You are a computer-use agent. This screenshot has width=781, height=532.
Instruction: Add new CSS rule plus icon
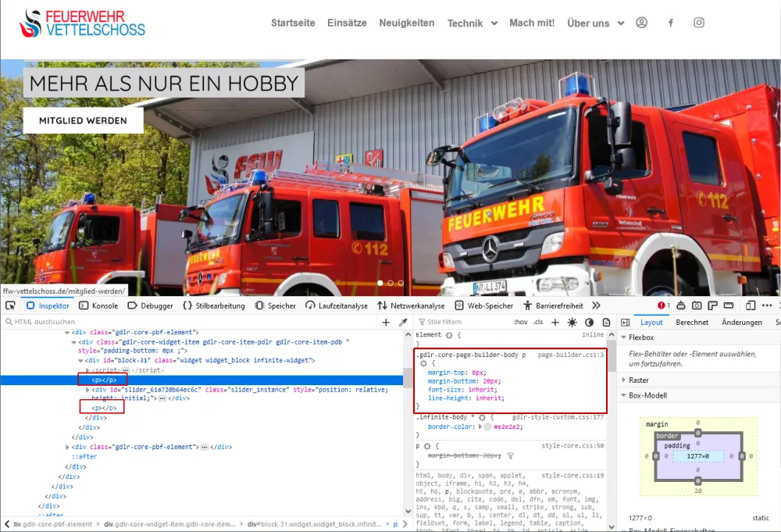(555, 323)
